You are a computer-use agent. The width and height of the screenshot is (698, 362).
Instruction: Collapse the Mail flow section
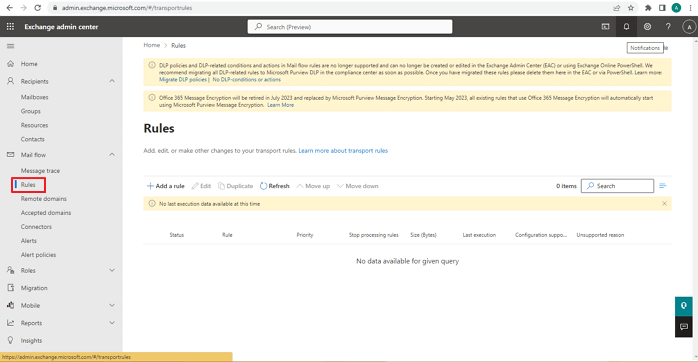[x=112, y=155]
